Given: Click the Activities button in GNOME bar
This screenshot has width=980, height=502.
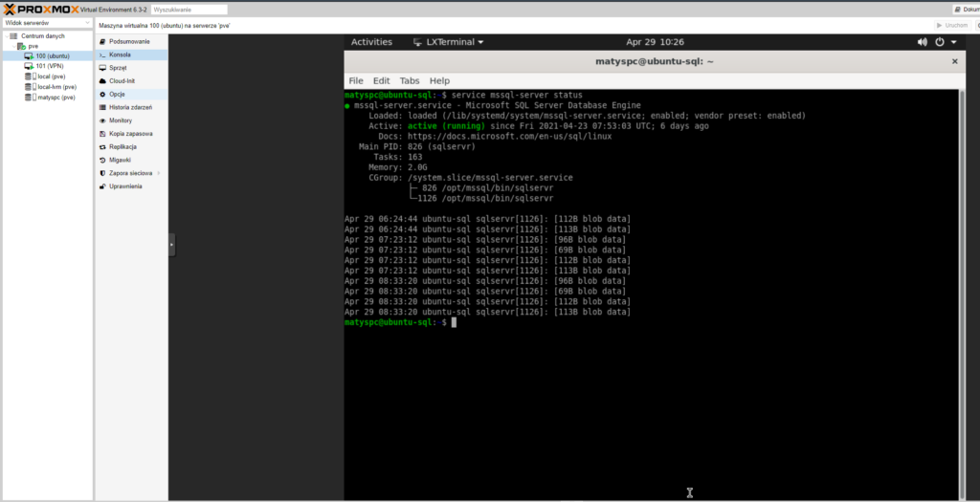Looking at the screenshot, I should coord(371,42).
